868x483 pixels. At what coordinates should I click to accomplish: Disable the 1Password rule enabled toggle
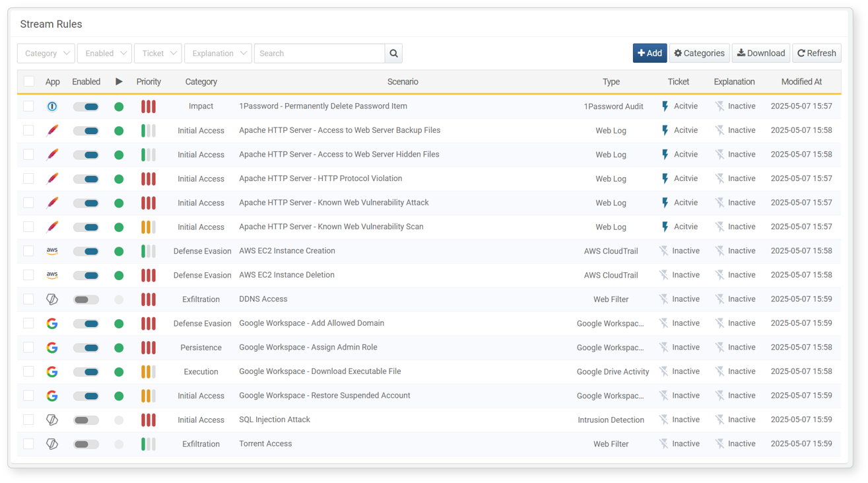[x=86, y=106]
